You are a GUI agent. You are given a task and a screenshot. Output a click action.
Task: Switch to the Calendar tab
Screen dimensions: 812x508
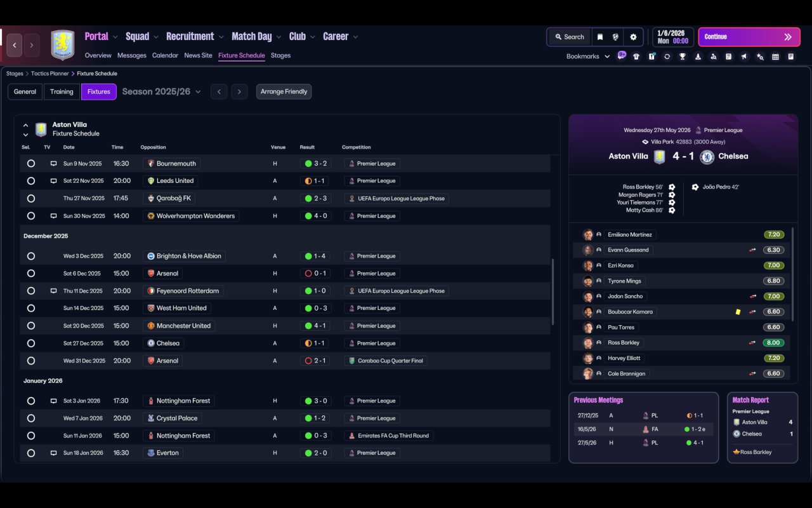165,55
